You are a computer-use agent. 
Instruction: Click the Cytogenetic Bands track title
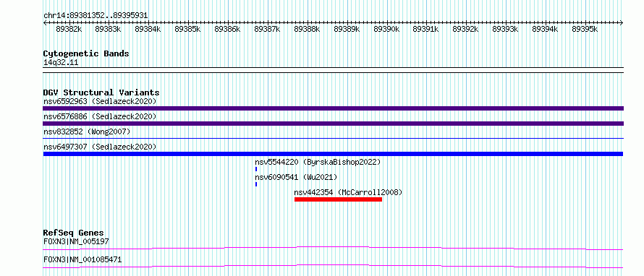coord(86,53)
